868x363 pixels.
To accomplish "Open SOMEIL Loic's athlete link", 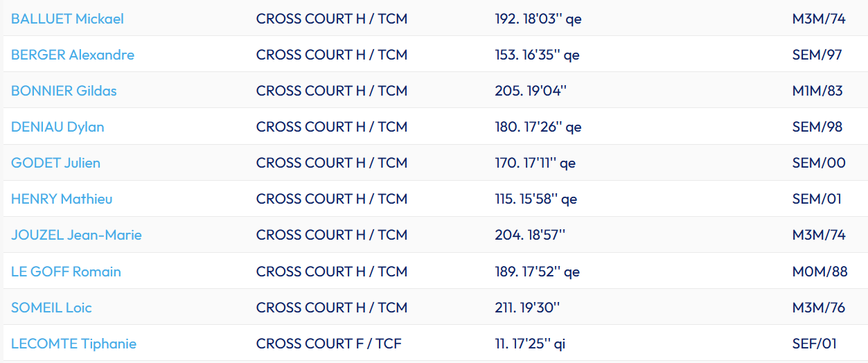I will pos(51,308).
